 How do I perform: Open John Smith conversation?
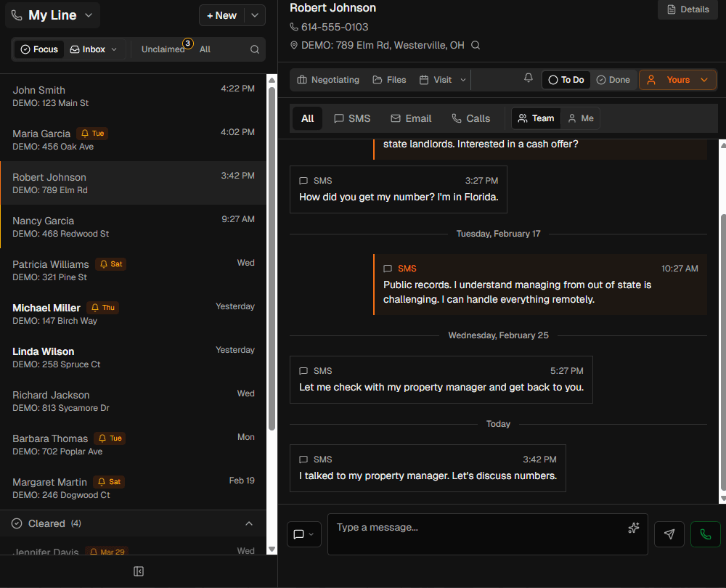pos(134,96)
